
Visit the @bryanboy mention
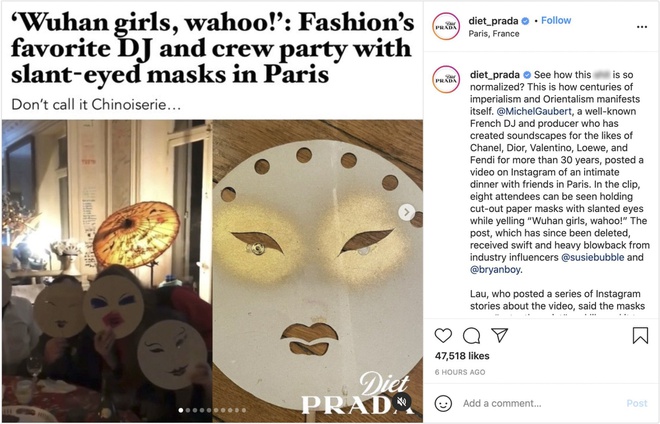coord(495,269)
